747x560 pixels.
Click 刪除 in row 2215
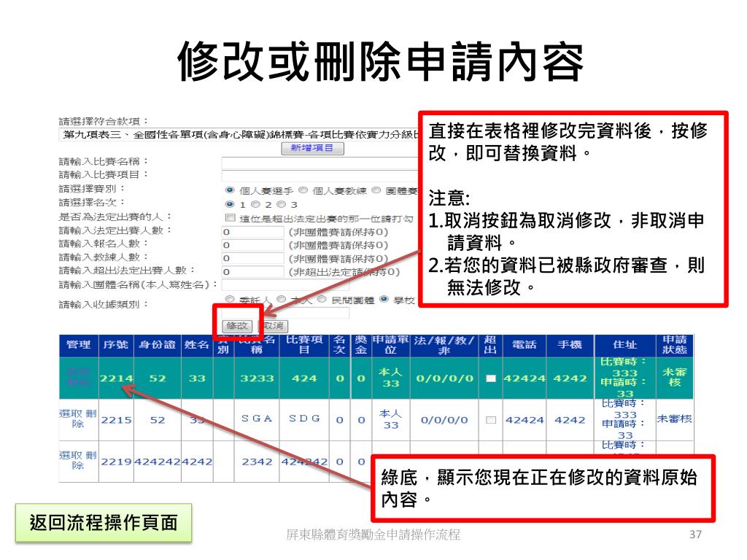(85, 419)
